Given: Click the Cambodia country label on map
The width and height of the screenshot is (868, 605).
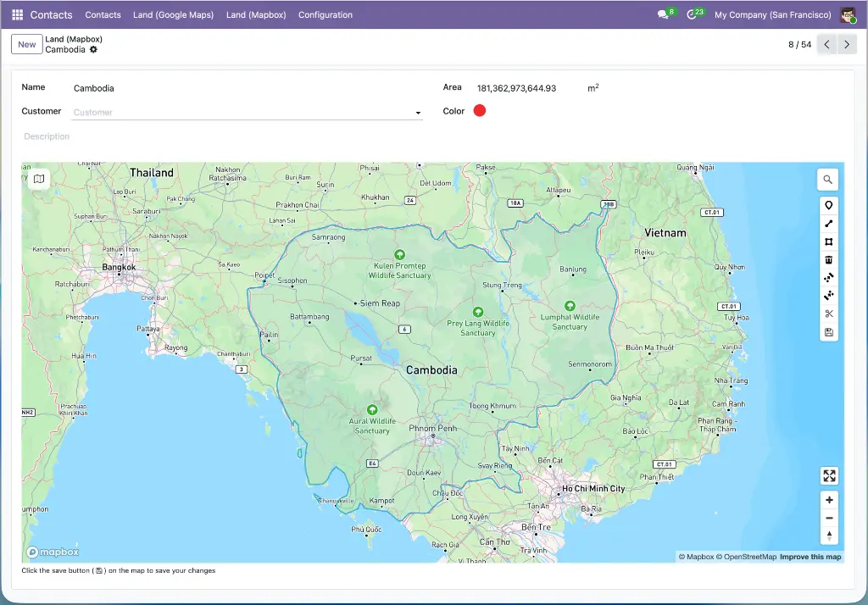Looking at the screenshot, I should coord(431,370).
